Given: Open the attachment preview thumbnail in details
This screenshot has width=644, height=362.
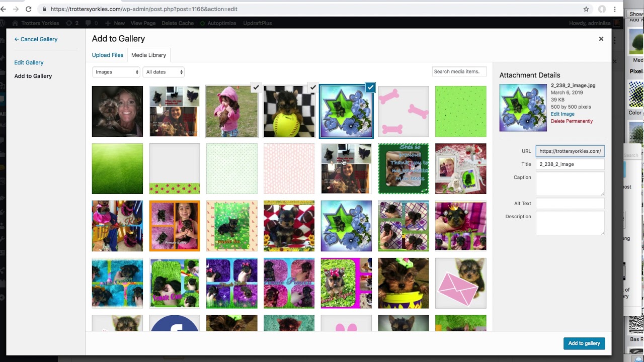Looking at the screenshot, I should 523,108.
